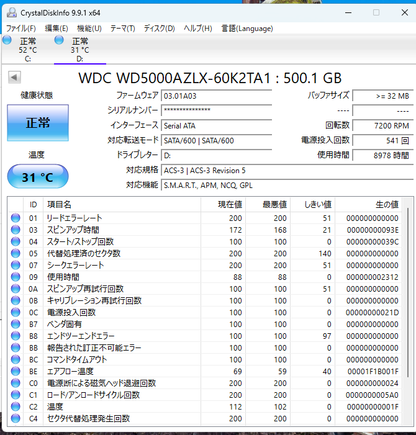Click the status orb for ID 05 代替処理済のセクタ数

pos(15,253)
